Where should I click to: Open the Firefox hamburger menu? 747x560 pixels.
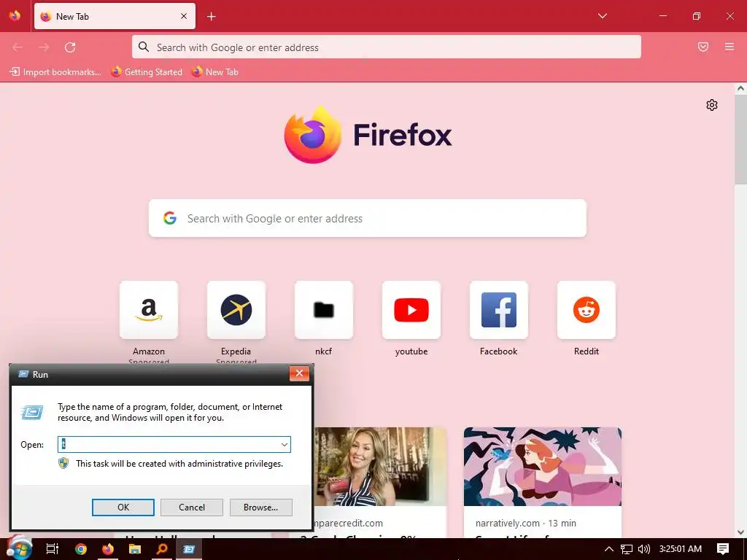click(729, 47)
